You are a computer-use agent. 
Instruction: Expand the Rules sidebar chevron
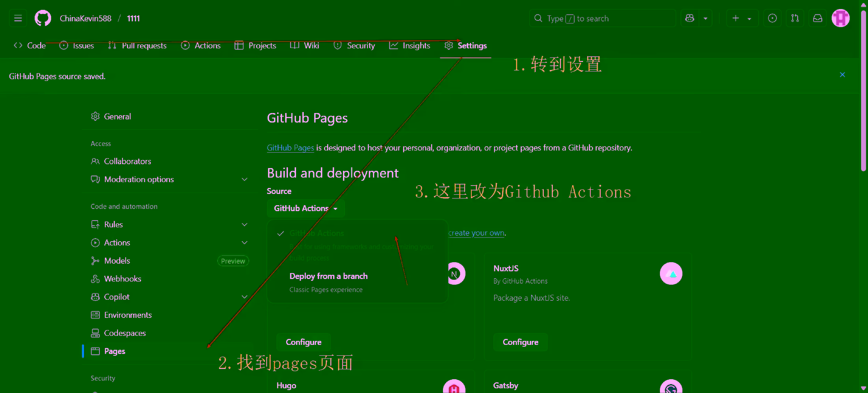click(245, 225)
